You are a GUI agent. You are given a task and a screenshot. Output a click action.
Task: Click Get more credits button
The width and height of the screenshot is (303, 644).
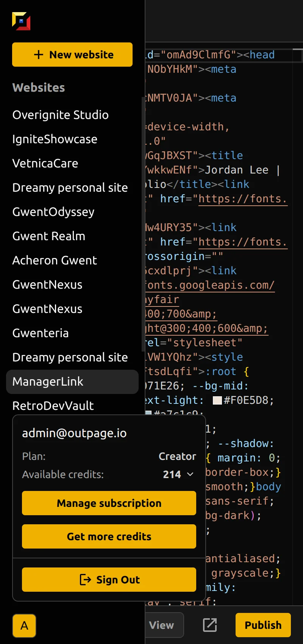(x=109, y=536)
